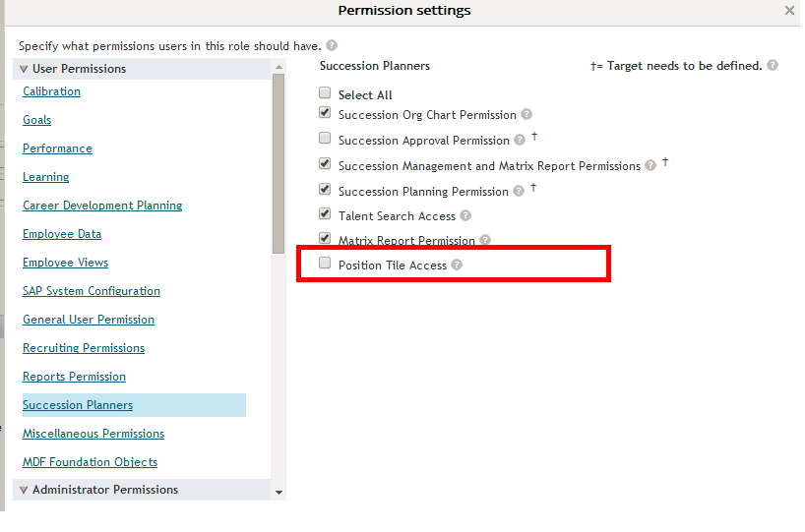This screenshot has width=805, height=532.
Task: Open Recruiting Permissions category
Action: 84,348
